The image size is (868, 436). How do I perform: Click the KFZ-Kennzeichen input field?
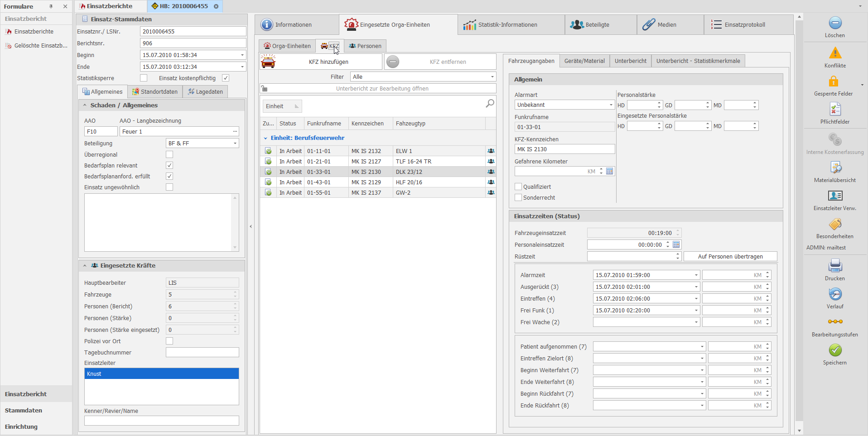[564, 149]
